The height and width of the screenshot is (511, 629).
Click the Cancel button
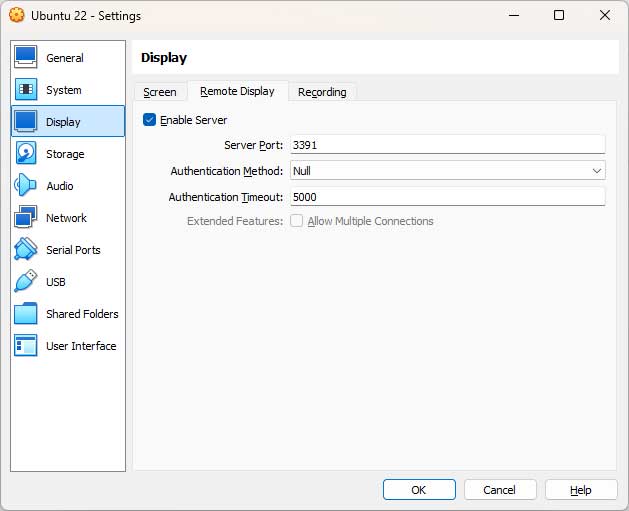point(500,490)
